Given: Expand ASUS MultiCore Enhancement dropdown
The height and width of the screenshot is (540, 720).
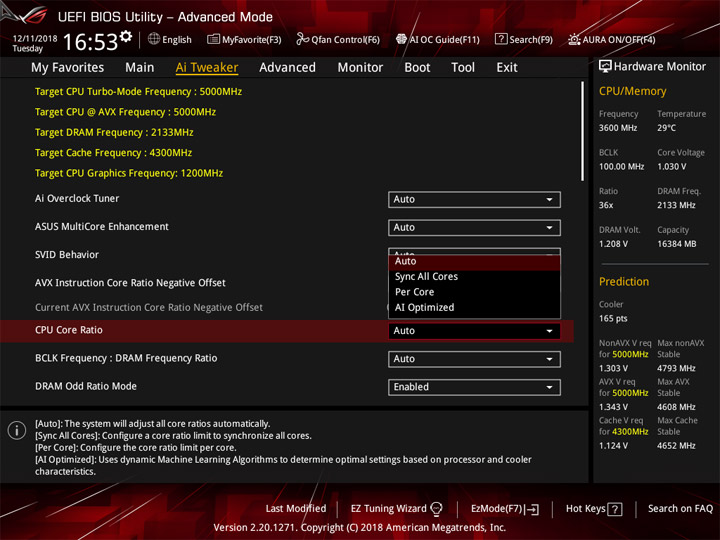Looking at the screenshot, I should [x=474, y=227].
